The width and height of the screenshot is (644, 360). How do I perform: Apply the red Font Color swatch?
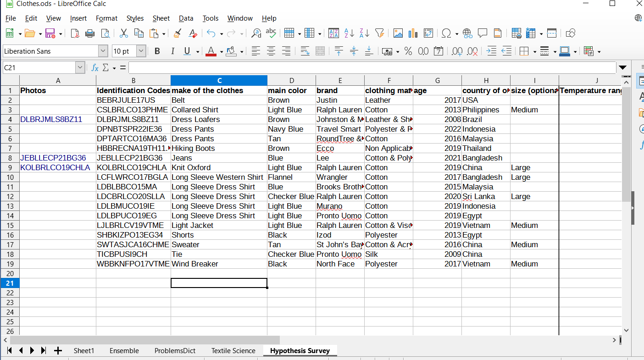pos(211,51)
